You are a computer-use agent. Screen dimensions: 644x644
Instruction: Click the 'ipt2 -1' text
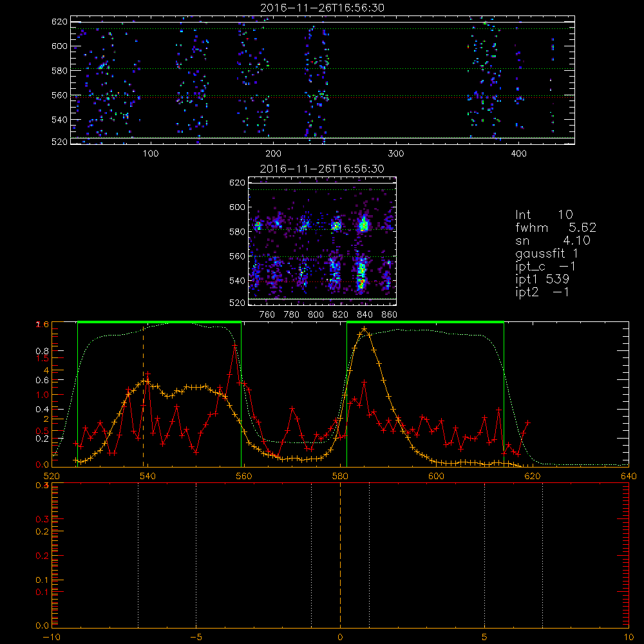tap(542, 292)
